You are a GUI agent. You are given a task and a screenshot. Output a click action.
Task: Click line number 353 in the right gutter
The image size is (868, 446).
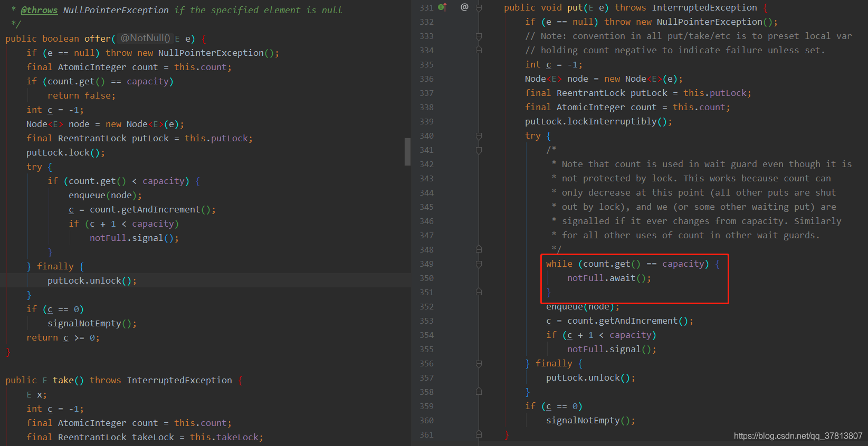tap(426, 321)
